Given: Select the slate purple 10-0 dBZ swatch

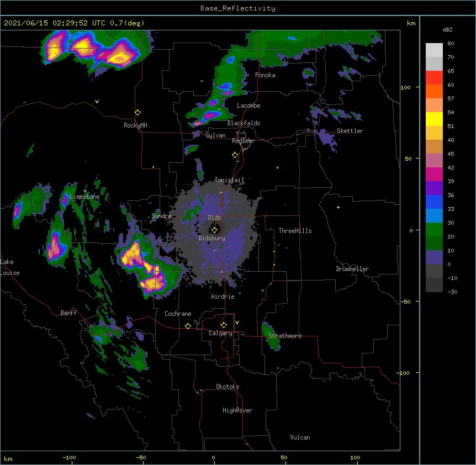Looking at the screenshot, I should pyautogui.click(x=434, y=257).
